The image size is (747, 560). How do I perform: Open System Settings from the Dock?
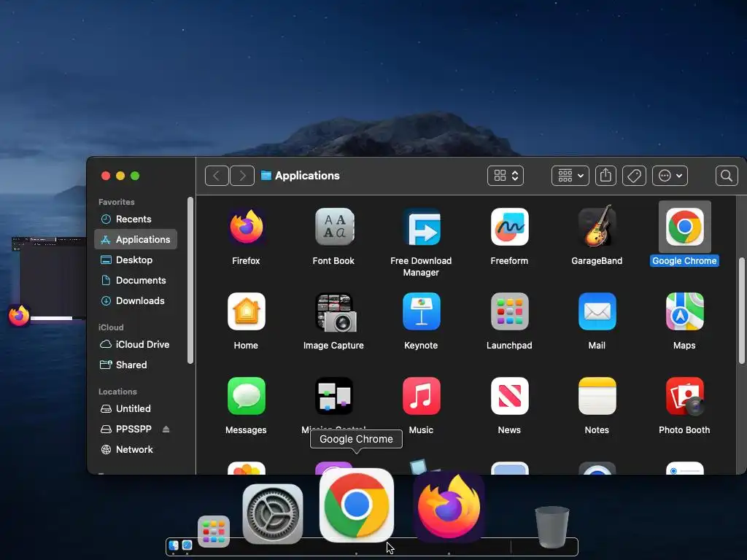(x=273, y=514)
